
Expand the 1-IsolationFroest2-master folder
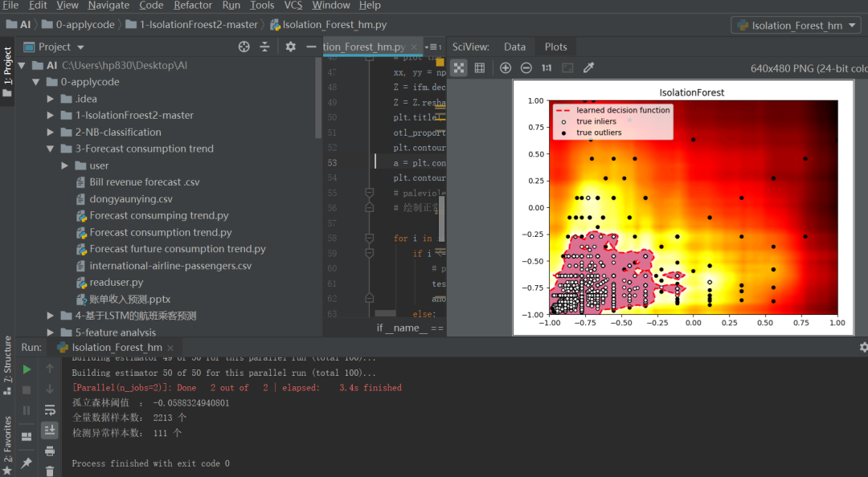point(51,116)
